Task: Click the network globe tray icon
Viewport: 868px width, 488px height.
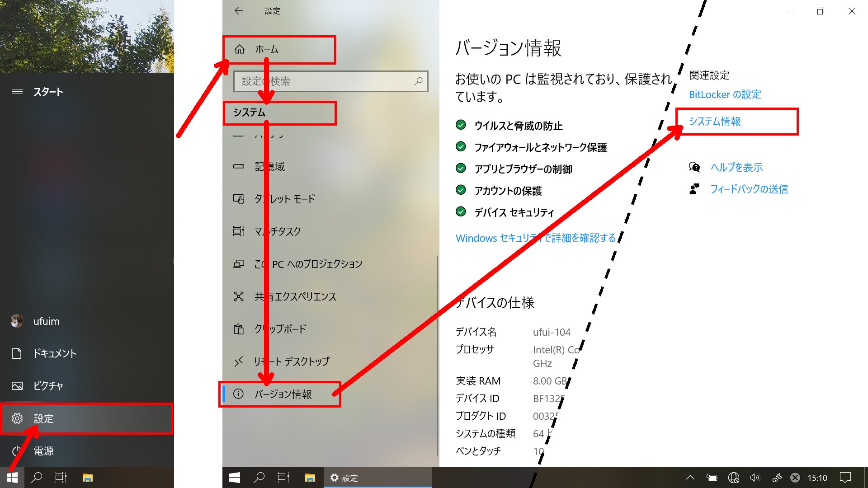Action: click(734, 478)
